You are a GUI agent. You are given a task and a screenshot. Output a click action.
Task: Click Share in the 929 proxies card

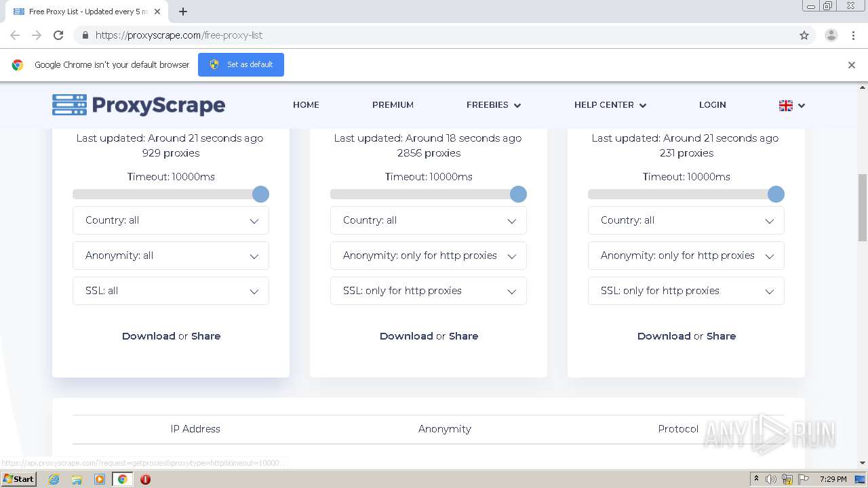pos(205,336)
